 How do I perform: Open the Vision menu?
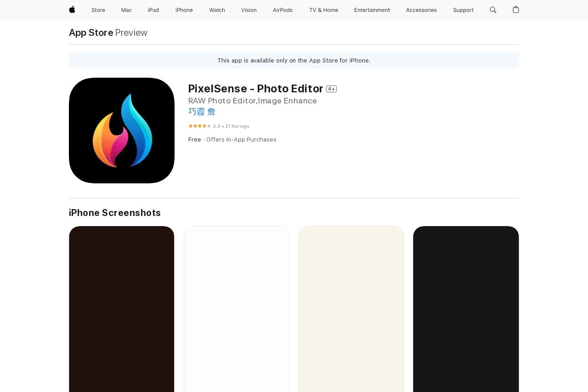coord(249,10)
